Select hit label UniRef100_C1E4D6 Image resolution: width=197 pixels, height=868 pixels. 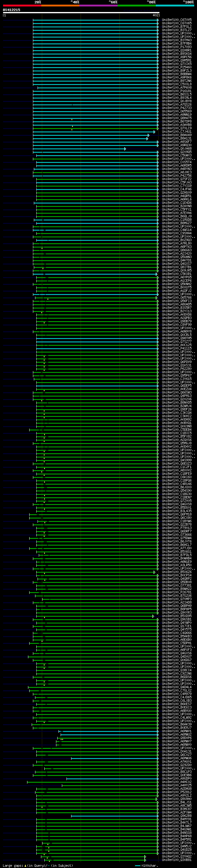click(177, 203)
